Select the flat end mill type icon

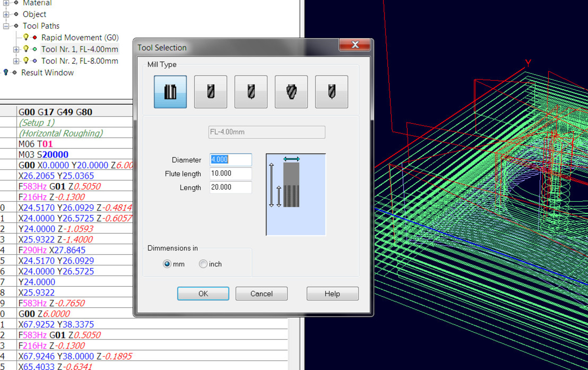coord(170,92)
